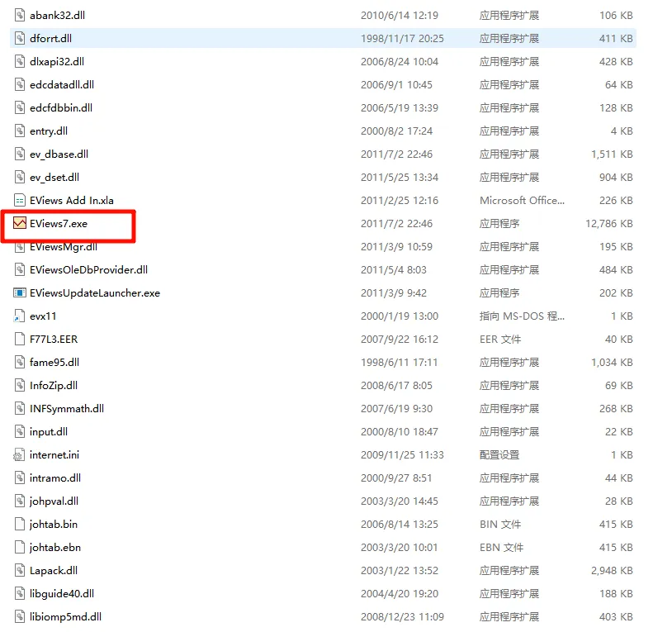Click the date 1998/11/17 20:25 for dforrt.dll
This screenshot has height=632, width=672.
point(402,39)
